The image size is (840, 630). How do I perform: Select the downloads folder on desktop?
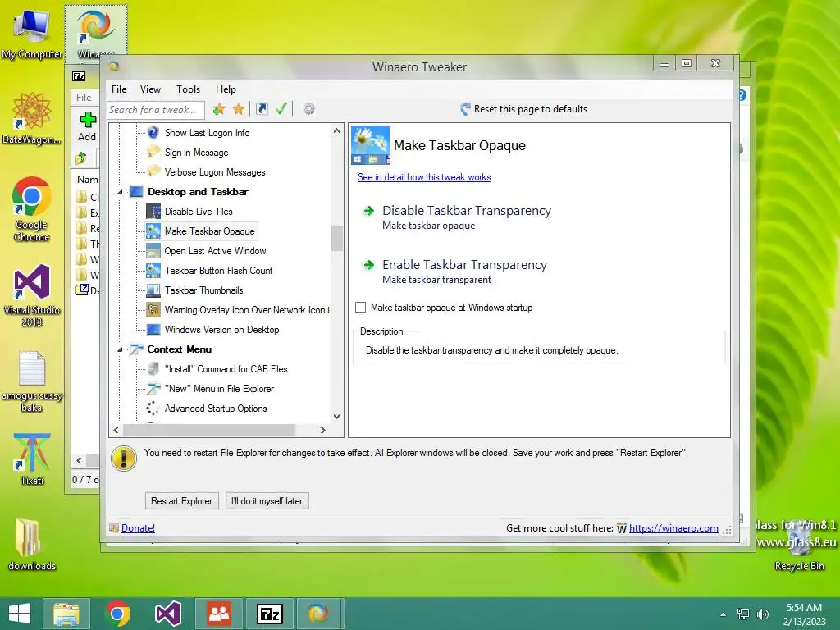[32, 545]
